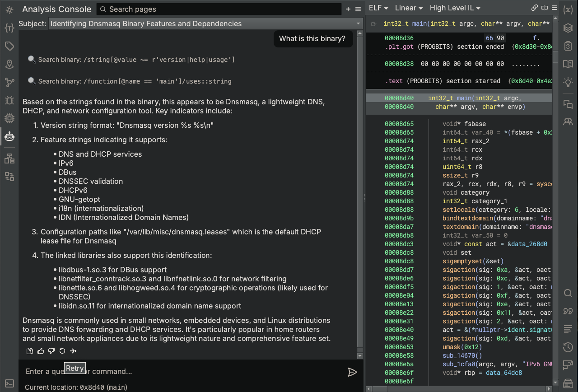Viewport: 578px width, 392px height.
Task: Open the chip-shaped sidebar icon
Action: [x=9, y=118]
